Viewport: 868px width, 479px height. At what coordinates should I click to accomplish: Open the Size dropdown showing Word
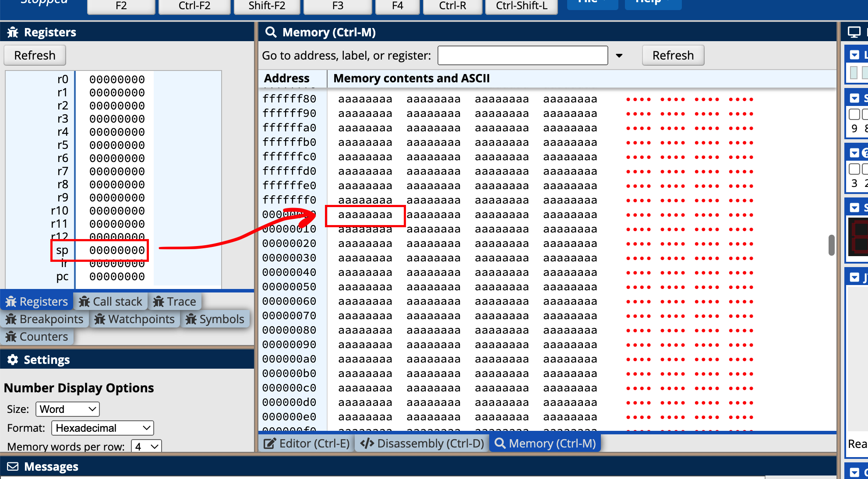point(67,409)
